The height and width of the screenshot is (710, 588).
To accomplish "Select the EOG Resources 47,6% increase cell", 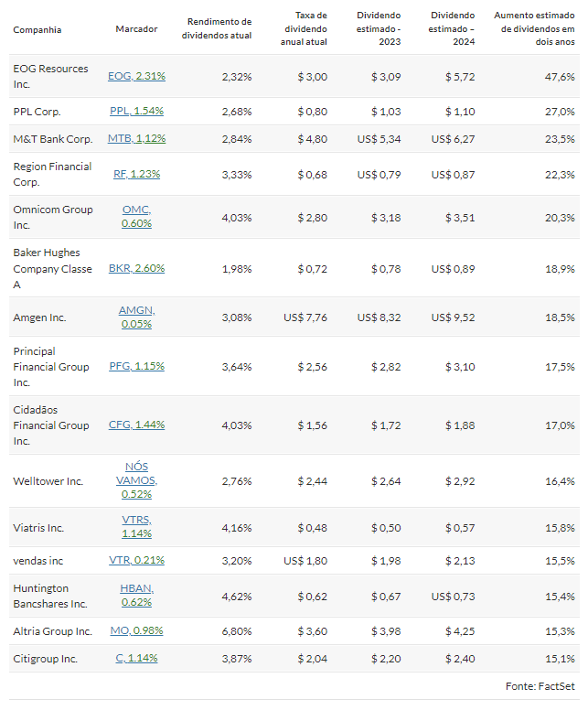I will [560, 77].
